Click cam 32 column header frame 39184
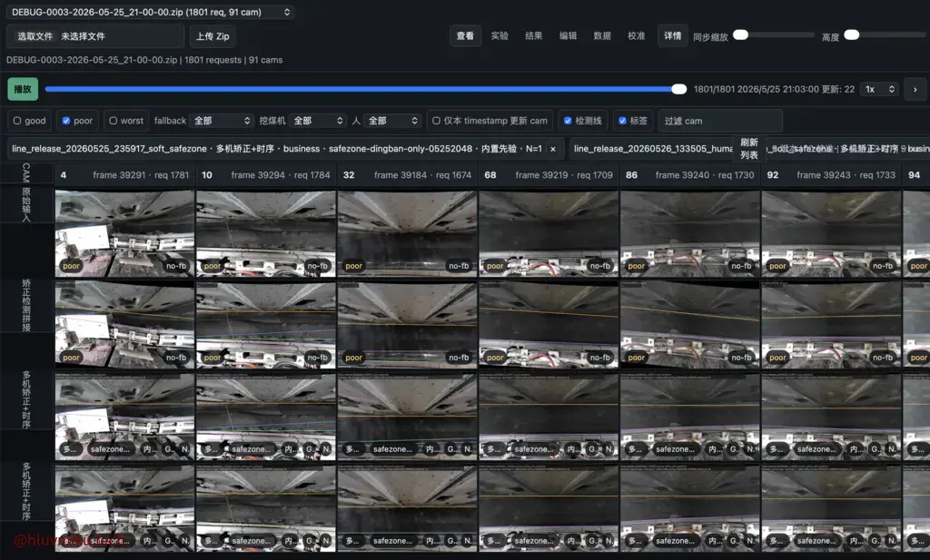 407,175
